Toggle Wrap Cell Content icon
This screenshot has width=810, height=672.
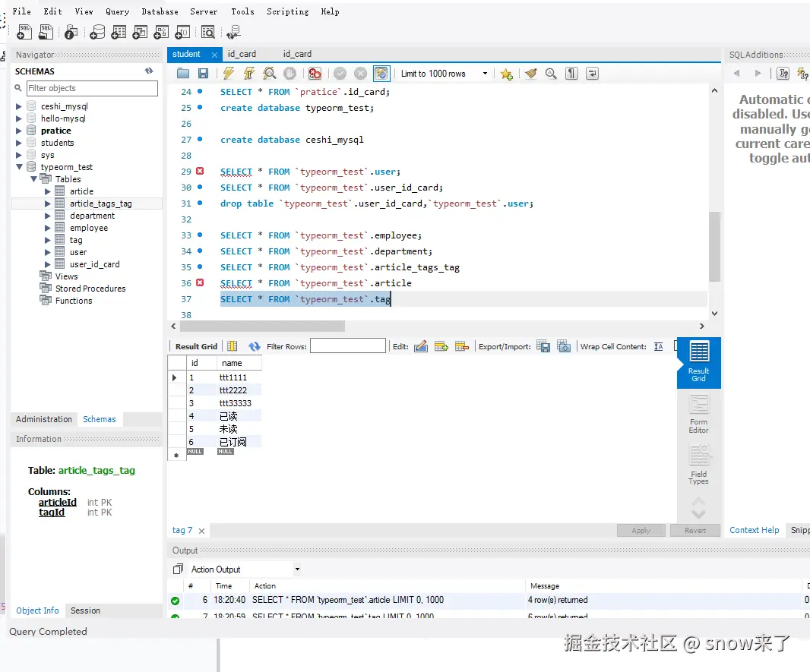pos(659,346)
